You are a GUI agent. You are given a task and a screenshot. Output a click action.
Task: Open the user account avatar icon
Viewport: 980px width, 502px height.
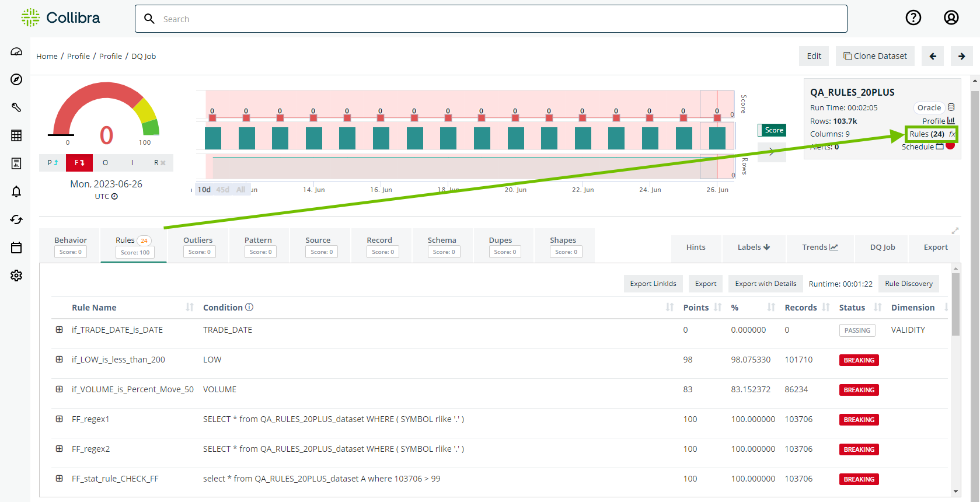[x=951, y=18]
